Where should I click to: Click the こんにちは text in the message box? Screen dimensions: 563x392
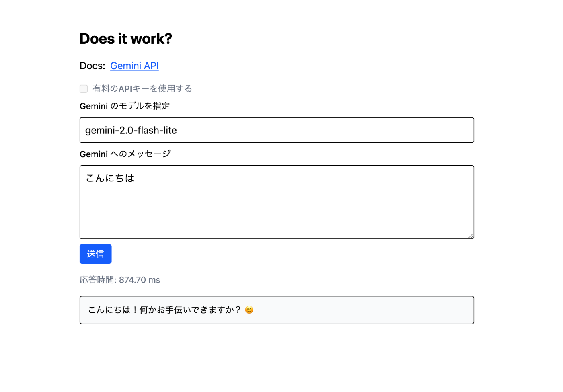point(110,178)
